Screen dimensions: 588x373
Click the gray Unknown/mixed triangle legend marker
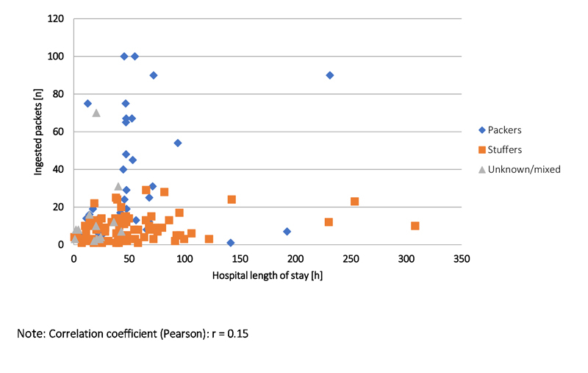coord(482,169)
